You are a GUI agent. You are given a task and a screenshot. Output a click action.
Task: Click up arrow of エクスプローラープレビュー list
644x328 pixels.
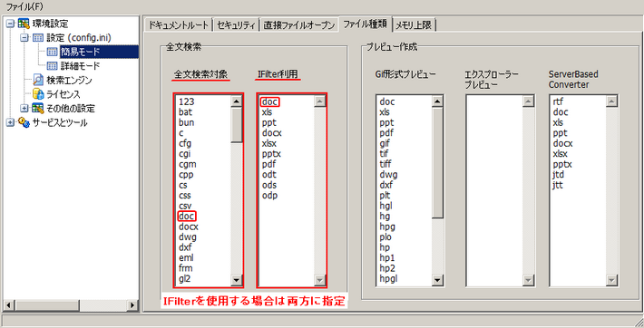[528, 101]
